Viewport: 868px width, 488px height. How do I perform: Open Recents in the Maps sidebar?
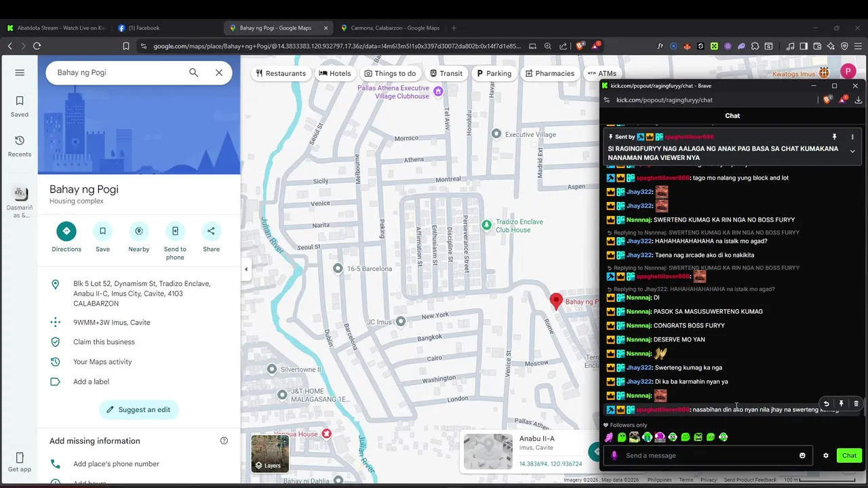(20, 146)
